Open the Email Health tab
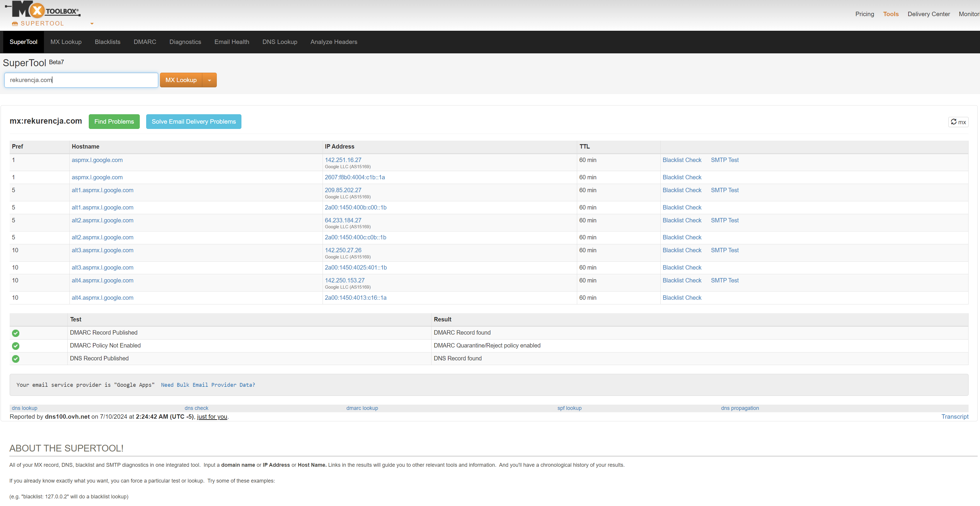 [232, 42]
